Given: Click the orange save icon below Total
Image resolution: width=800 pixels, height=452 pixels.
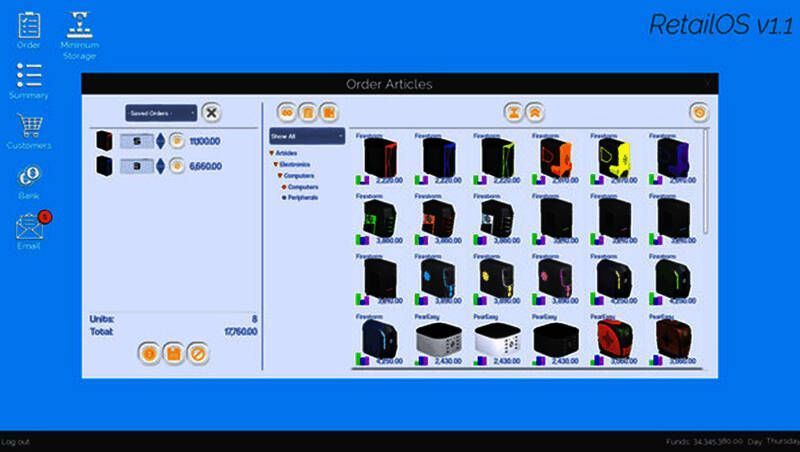Looking at the screenshot, I should point(173,353).
